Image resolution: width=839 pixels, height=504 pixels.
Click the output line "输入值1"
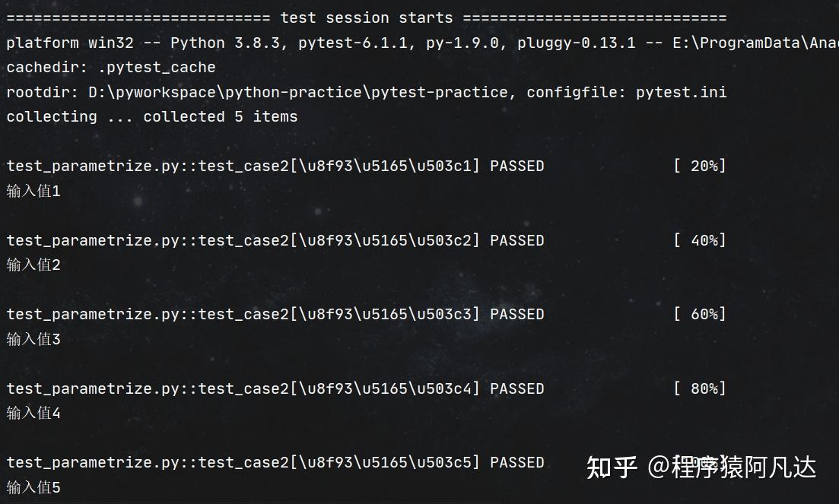(33, 191)
